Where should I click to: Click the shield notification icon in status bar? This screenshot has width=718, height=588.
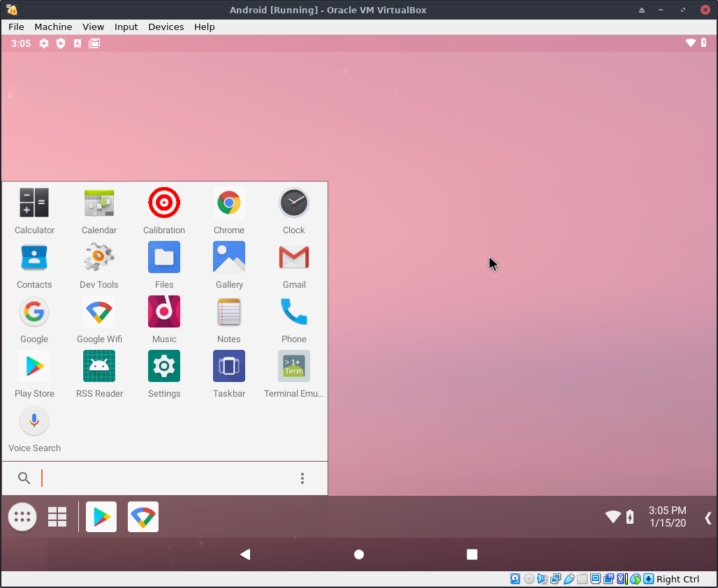point(61,43)
